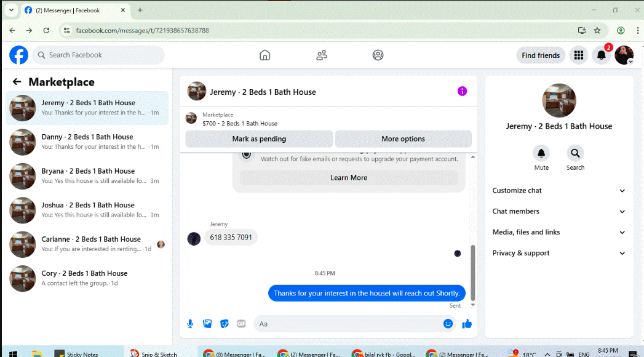Expand Customize chat section

point(559,191)
